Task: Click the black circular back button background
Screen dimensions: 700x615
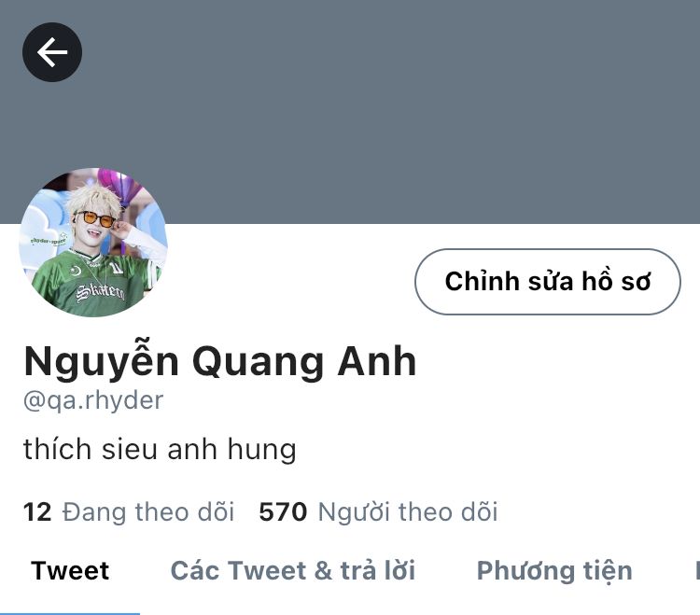Action: click(x=52, y=52)
